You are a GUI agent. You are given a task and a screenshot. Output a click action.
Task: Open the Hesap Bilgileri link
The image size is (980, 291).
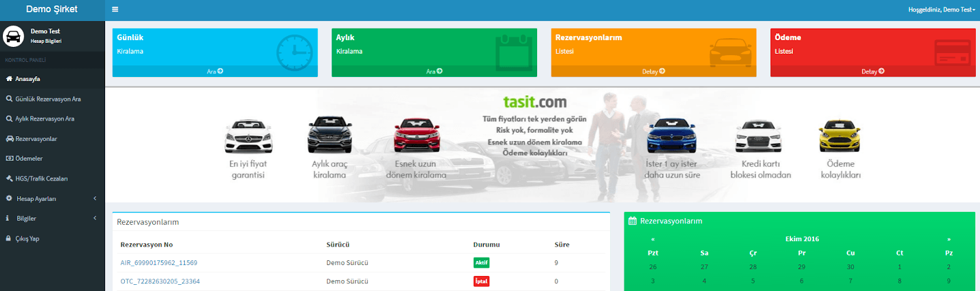(46, 42)
